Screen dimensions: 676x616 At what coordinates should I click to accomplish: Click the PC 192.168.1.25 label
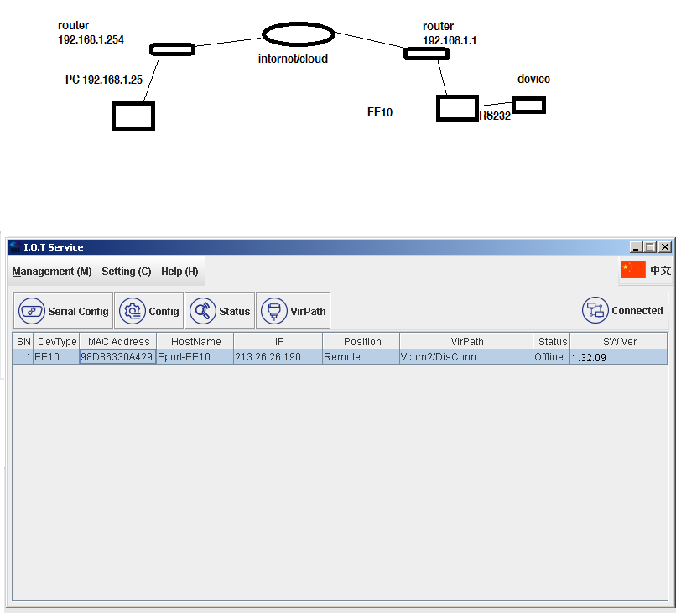(104, 80)
